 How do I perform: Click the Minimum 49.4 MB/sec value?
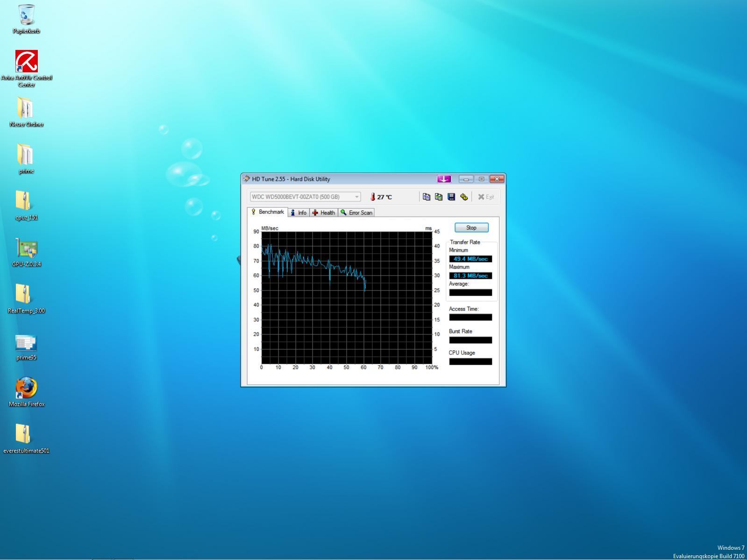click(470, 259)
